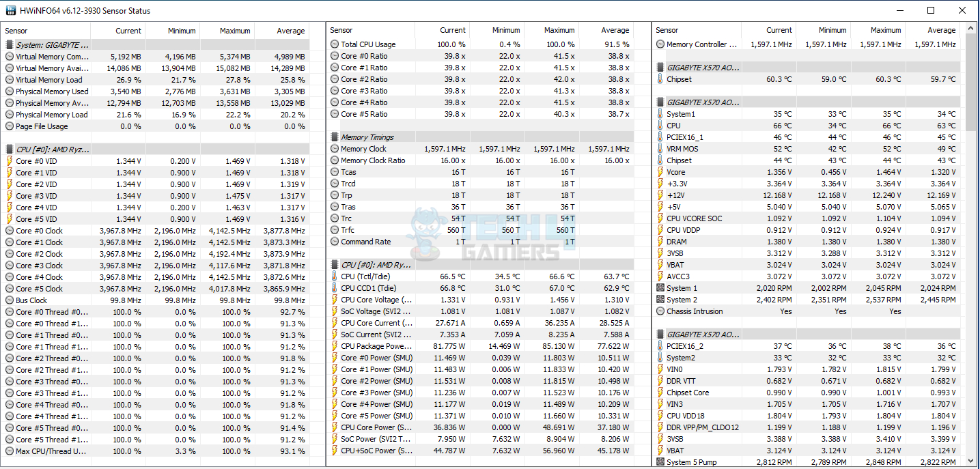Click the scrollbar up arrow in the right panel
This screenshot has height=469, width=980.
pos(971,29)
